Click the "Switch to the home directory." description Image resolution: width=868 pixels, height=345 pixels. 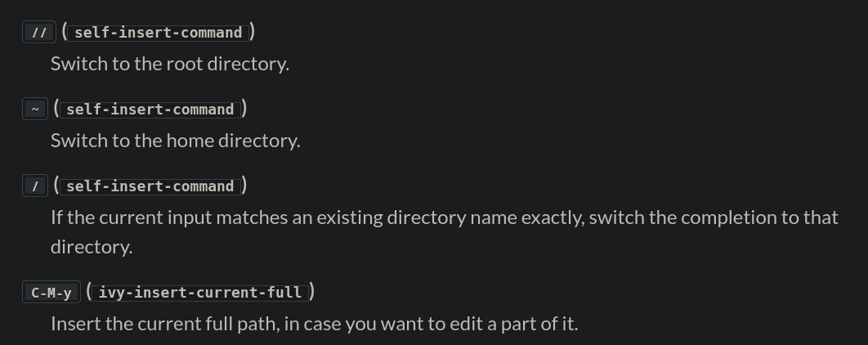(175, 141)
